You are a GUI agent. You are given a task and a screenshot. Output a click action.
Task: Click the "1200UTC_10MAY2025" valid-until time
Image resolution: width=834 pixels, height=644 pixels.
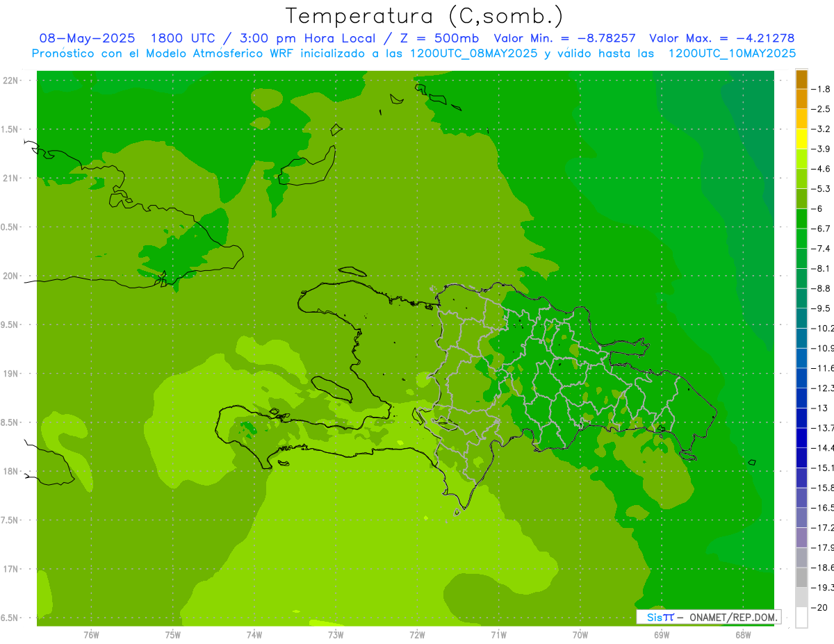[x=732, y=53]
